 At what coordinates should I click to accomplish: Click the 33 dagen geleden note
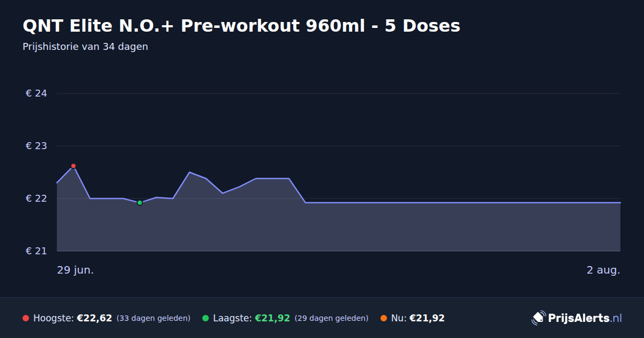point(153,318)
